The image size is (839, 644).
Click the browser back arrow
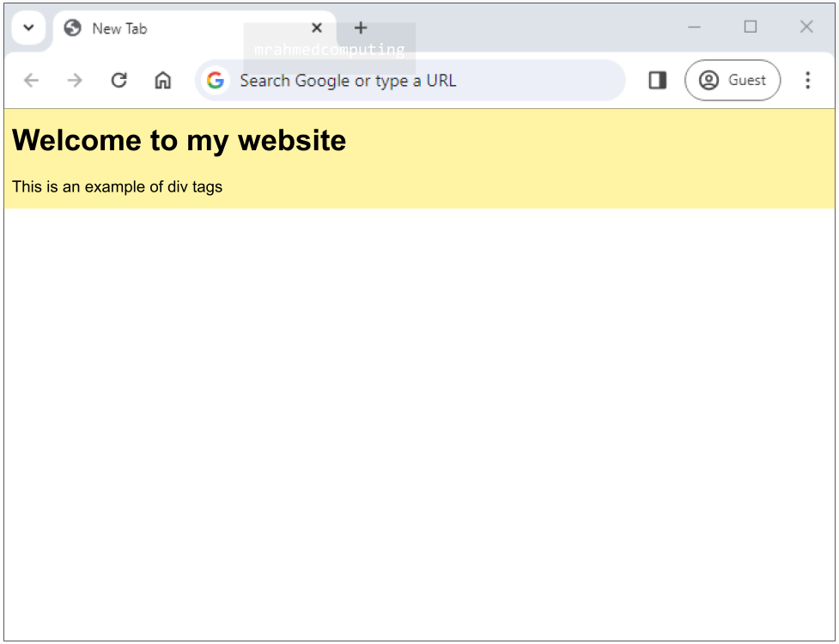tap(32, 80)
